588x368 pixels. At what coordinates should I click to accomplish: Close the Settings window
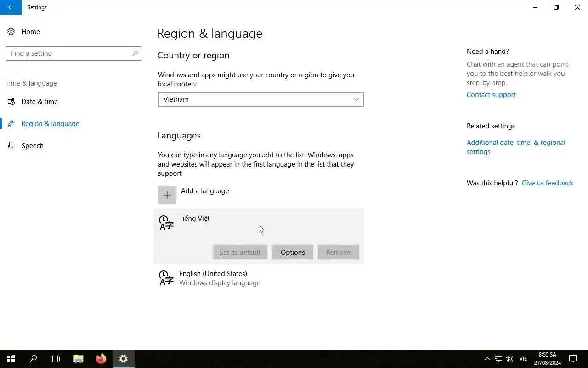coord(577,7)
